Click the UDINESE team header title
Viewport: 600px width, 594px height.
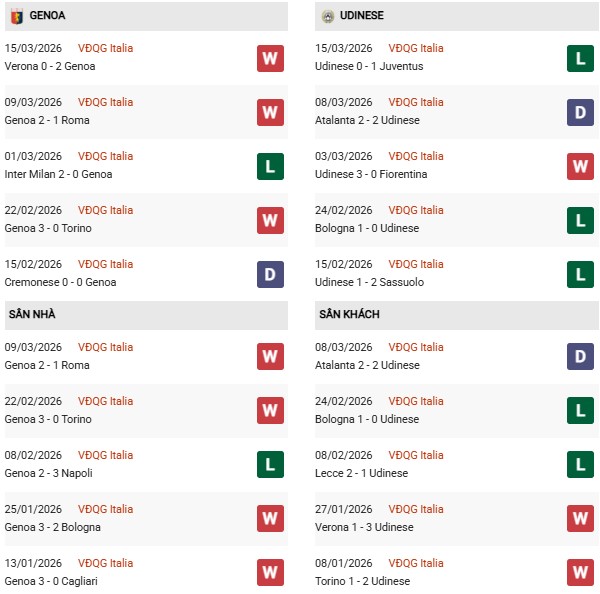(361, 16)
